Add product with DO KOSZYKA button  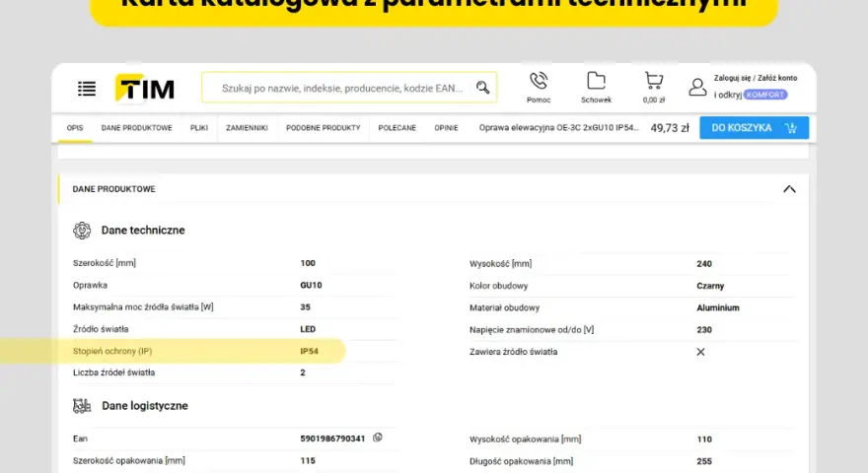point(754,128)
